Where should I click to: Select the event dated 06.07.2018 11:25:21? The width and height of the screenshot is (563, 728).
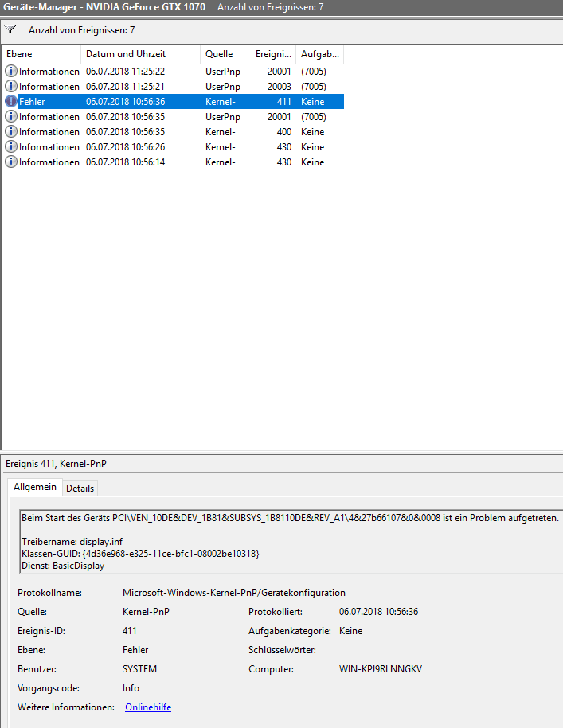pyautogui.click(x=174, y=87)
